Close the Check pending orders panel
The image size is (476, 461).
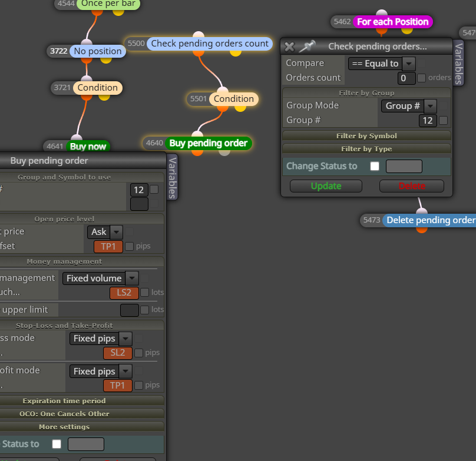pyautogui.click(x=289, y=47)
